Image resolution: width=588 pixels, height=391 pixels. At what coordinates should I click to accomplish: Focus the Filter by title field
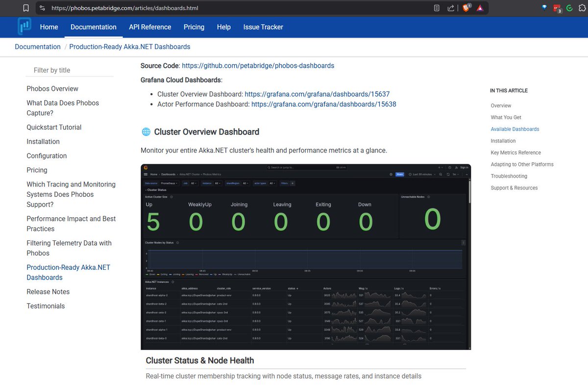click(x=70, y=70)
